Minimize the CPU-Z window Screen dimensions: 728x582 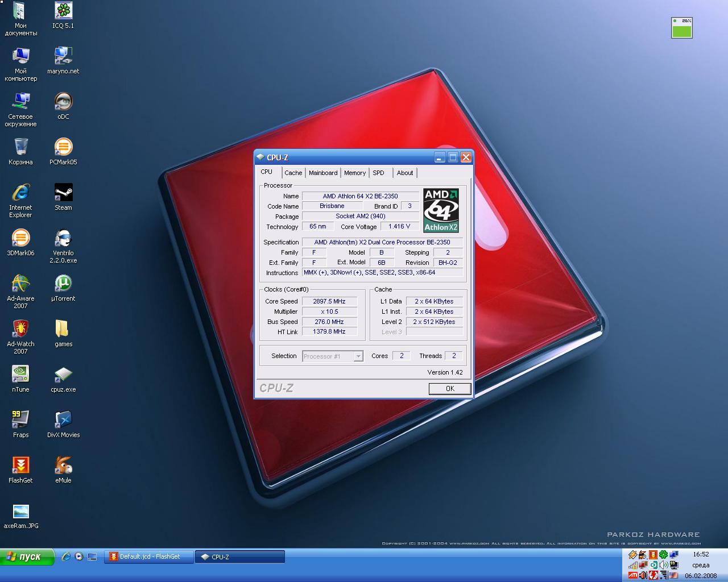tap(440, 157)
